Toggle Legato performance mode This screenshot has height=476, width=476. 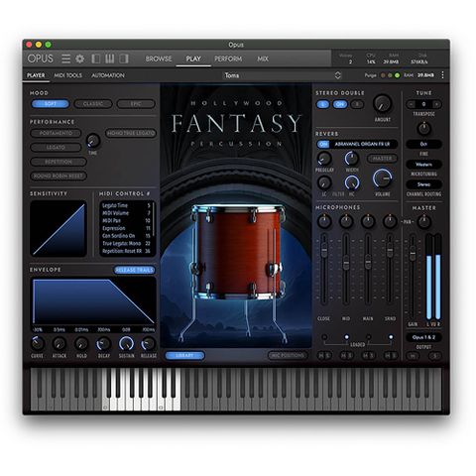[56, 148]
